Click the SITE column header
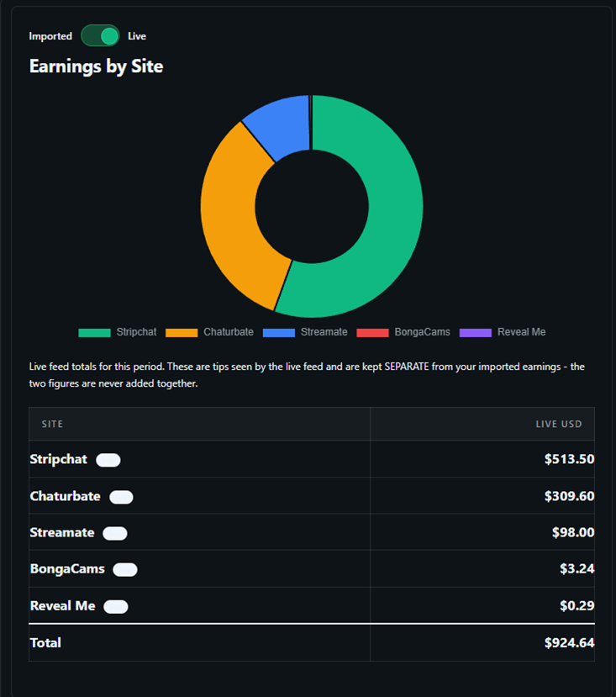The image size is (616, 697). pyautogui.click(x=52, y=424)
